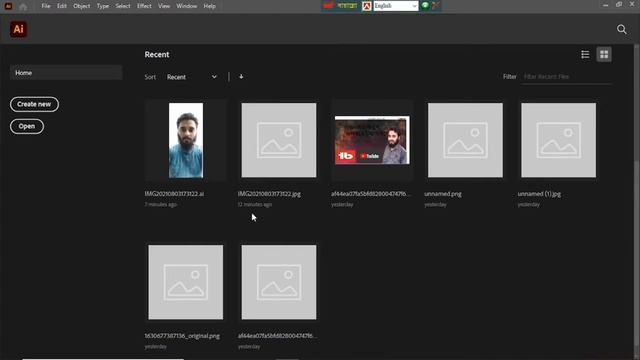
Task: Click the Recent heading
Action: [x=157, y=55]
